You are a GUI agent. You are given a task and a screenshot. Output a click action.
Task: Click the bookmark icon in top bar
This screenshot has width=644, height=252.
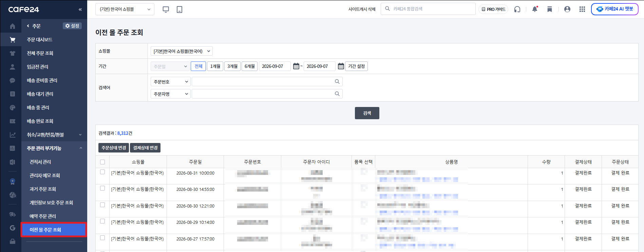pyautogui.click(x=550, y=9)
